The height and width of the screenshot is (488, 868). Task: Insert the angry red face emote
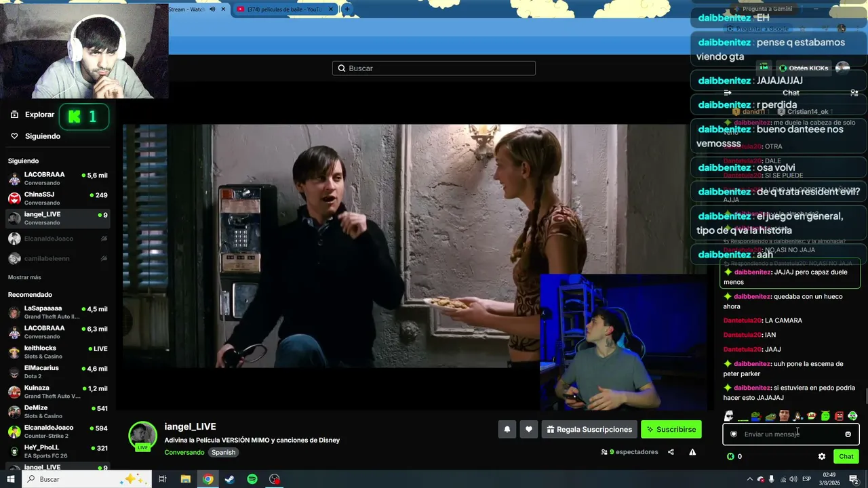839,415
